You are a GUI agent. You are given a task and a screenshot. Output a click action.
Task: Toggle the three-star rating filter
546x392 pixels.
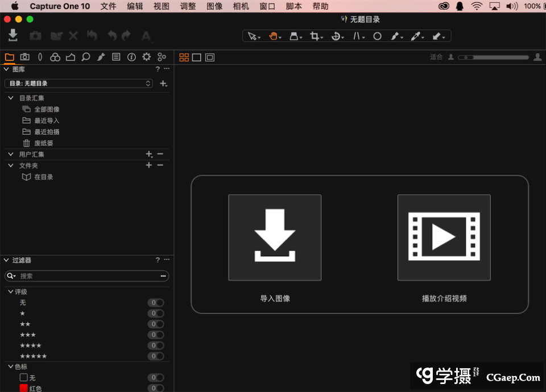click(x=156, y=335)
